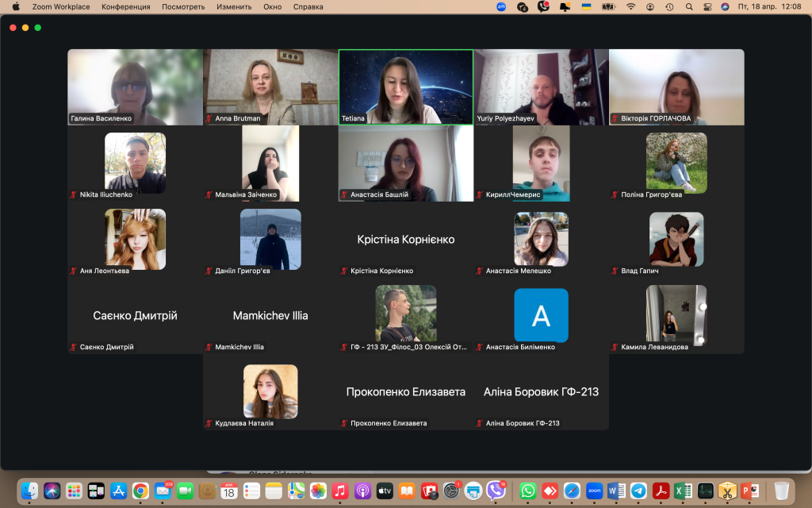Open the Конференция menu
The width and height of the screenshot is (812, 508).
(x=126, y=6)
